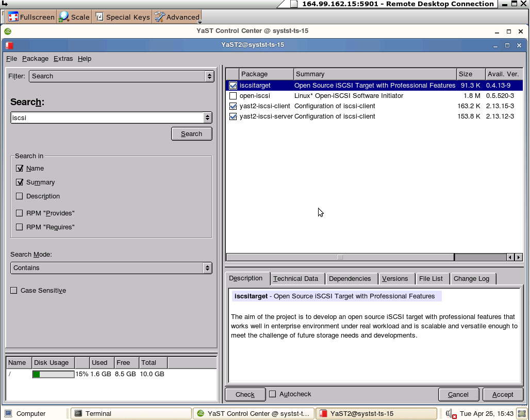Screen dimensions: 530x420
Task: Sort by the Package column header
Action: 267,74
